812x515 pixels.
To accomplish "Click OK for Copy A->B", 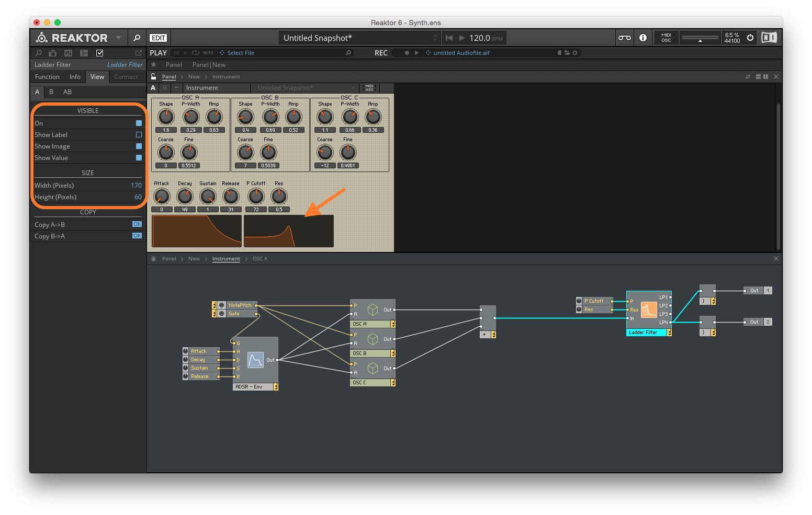I will click(x=137, y=224).
